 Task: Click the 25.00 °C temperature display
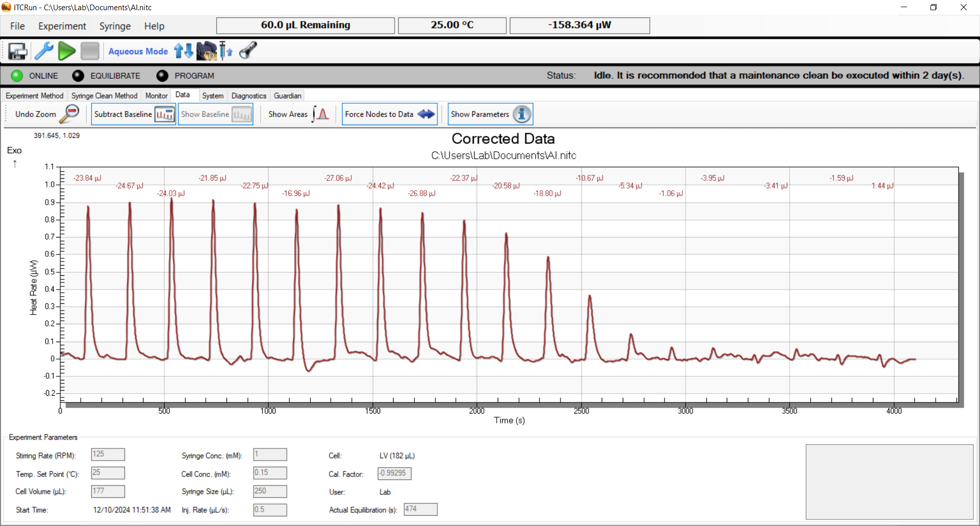452,25
